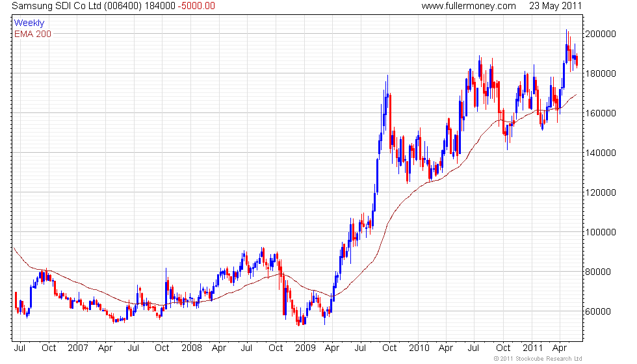Click the 2011 year label on axis
The height and width of the screenshot is (364, 637).
532,348
